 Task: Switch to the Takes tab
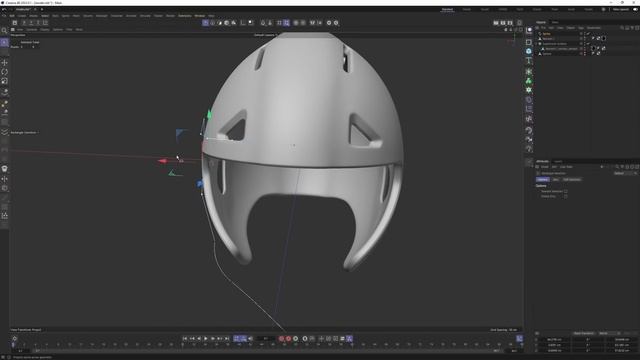(555, 22)
